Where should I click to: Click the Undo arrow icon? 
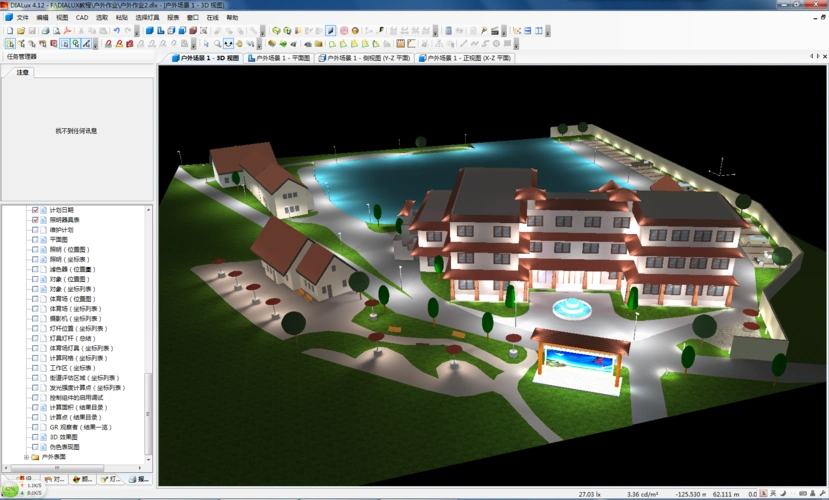point(116,31)
